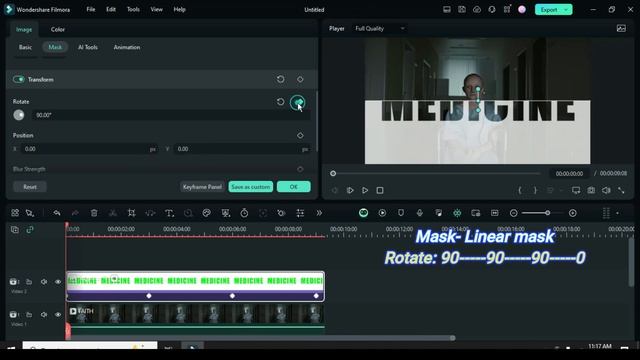Open the color palette tool
Screen dimensions: 640x360
(207, 213)
